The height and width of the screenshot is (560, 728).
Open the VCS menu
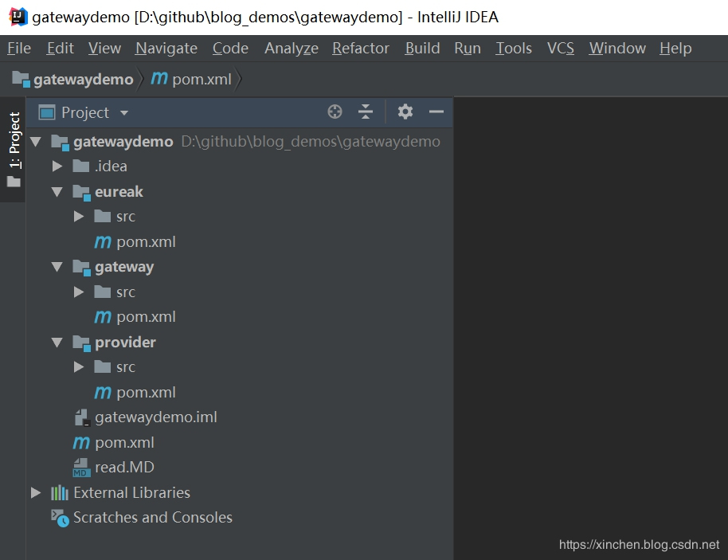coord(560,48)
